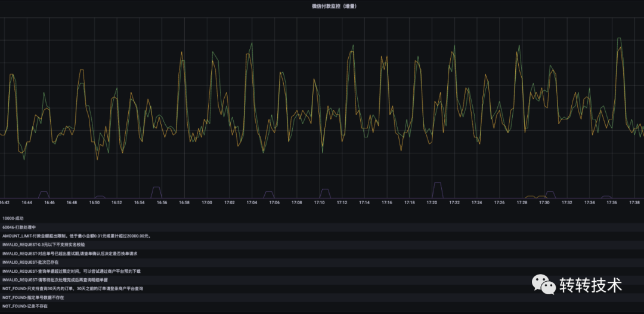This screenshot has width=644, height=314.
Task: Toggle the 60046-打款处理中 legend series
Action: [x=19, y=227]
